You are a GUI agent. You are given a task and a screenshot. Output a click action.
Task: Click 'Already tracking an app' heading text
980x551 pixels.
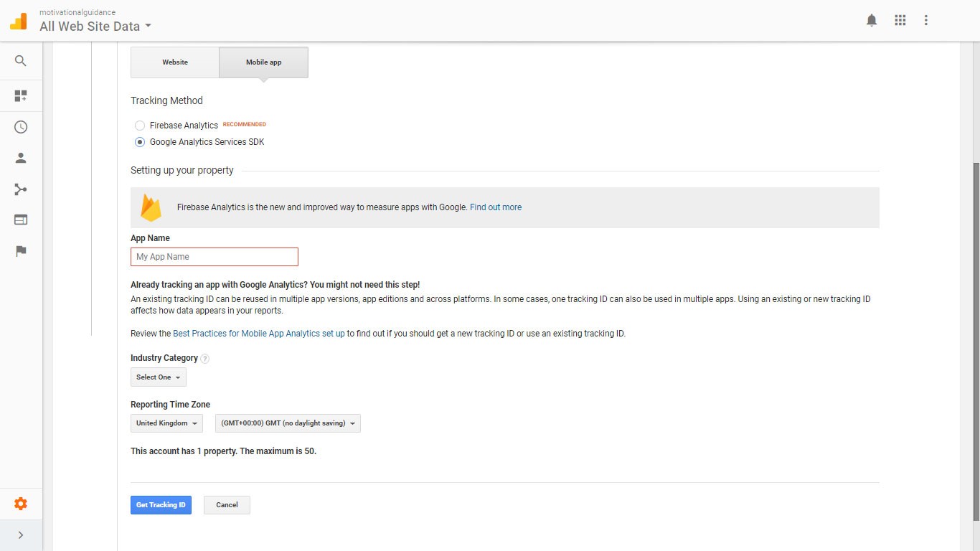(275, 285)
